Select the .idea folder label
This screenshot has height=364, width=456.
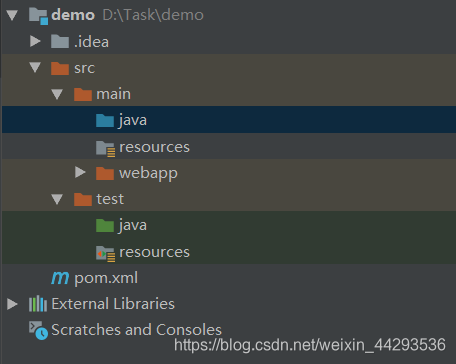pos(91,42)
